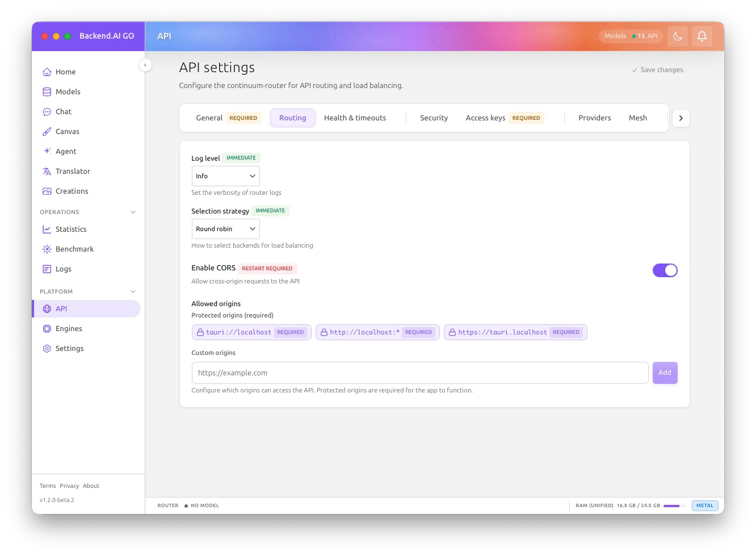756x556 pixels.
Task: Click the Benchmark icon in sidebar
Action: coord(47,249)
